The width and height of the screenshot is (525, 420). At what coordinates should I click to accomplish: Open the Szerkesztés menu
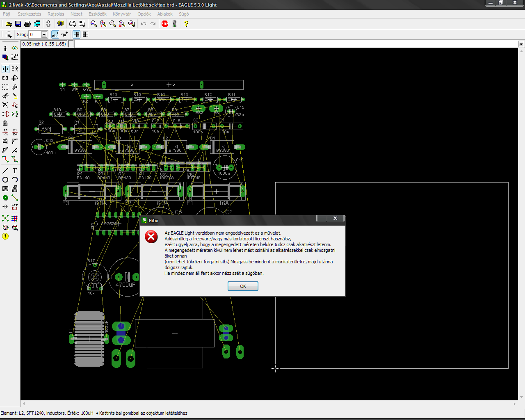tap(30, 14)
